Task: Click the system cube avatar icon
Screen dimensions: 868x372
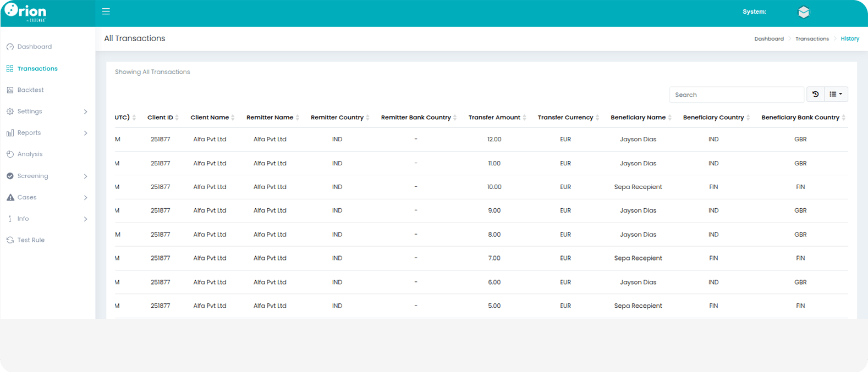Action: tap(804, 12)
